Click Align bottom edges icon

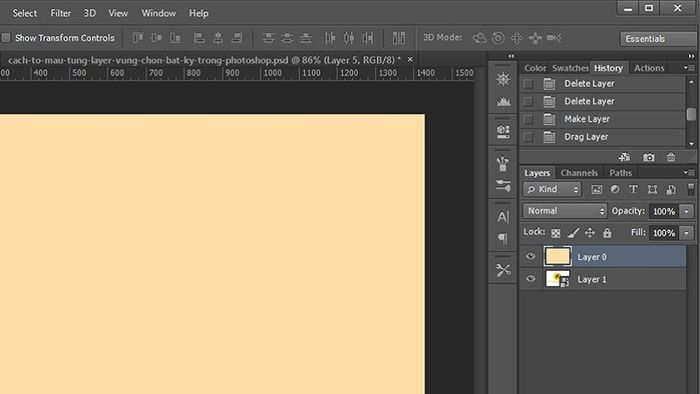pos(175,38)
